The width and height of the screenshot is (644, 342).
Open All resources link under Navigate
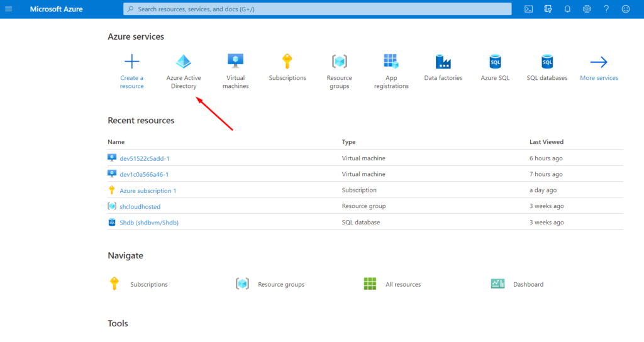coord(403,284)
